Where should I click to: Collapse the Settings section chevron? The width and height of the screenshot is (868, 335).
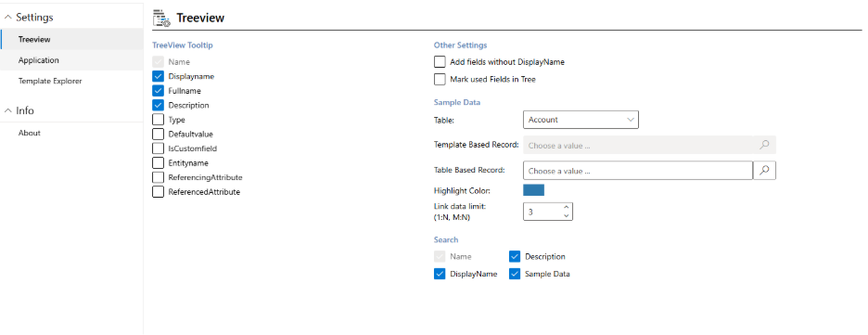coord(7,18)
